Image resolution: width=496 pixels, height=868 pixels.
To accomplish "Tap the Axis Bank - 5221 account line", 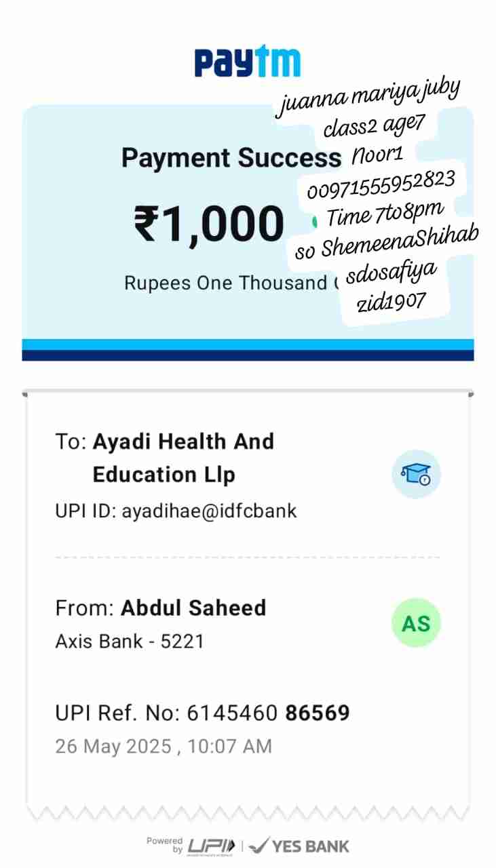I will 130,641.
